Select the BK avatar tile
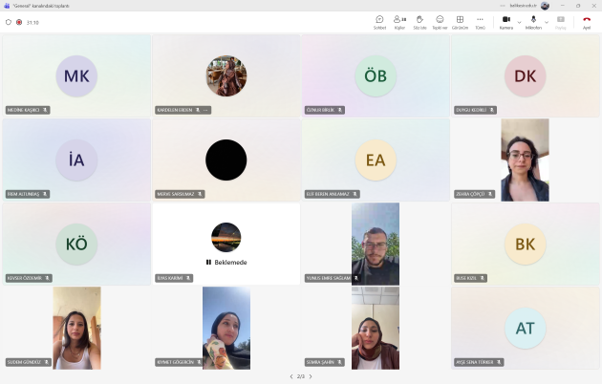 (525, 244)
